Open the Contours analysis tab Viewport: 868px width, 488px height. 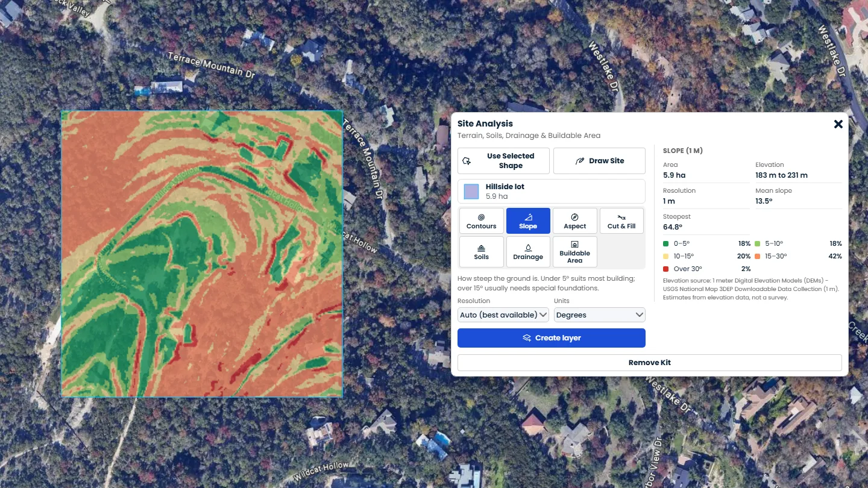click(x=481, y=221)
